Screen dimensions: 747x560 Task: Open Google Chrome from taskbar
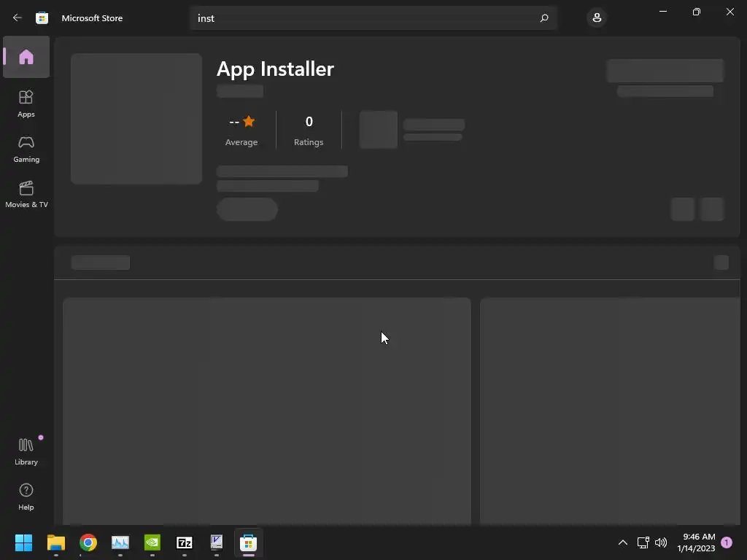(x=88, y=542)
